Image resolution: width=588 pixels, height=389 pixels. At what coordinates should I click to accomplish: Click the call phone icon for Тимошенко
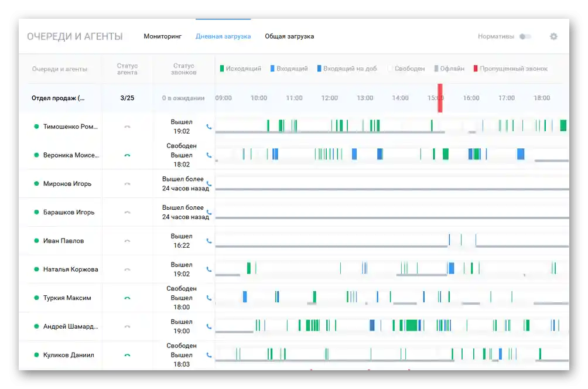tap(209, 127)
